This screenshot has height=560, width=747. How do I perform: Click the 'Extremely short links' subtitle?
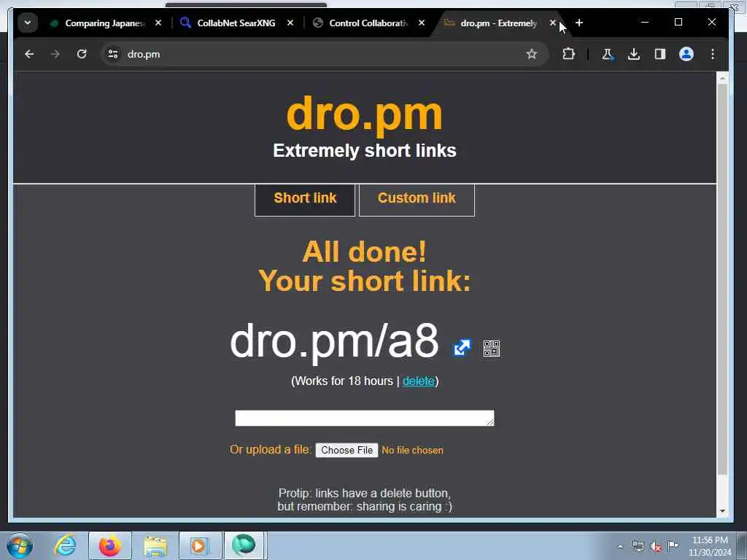coord(365,150)
